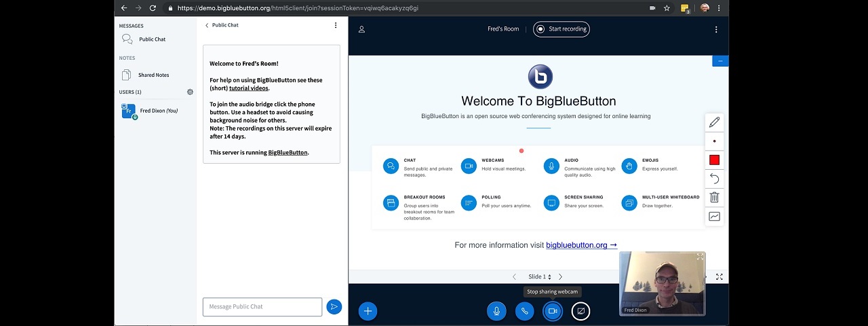Click the Start recording button
The image size is (868, 326).
tap(561, 29)
